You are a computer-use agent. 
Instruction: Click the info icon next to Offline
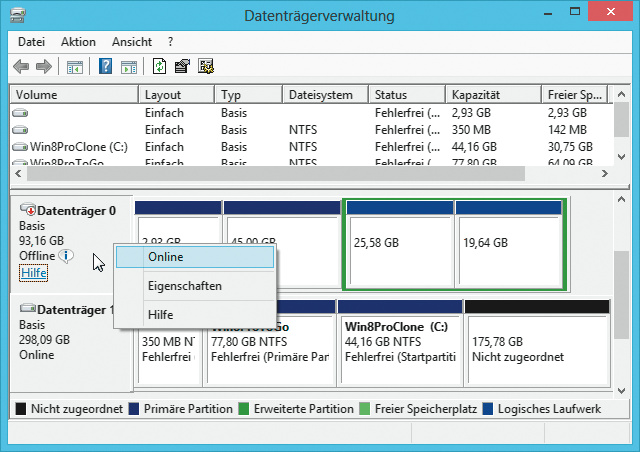[67, 256]
